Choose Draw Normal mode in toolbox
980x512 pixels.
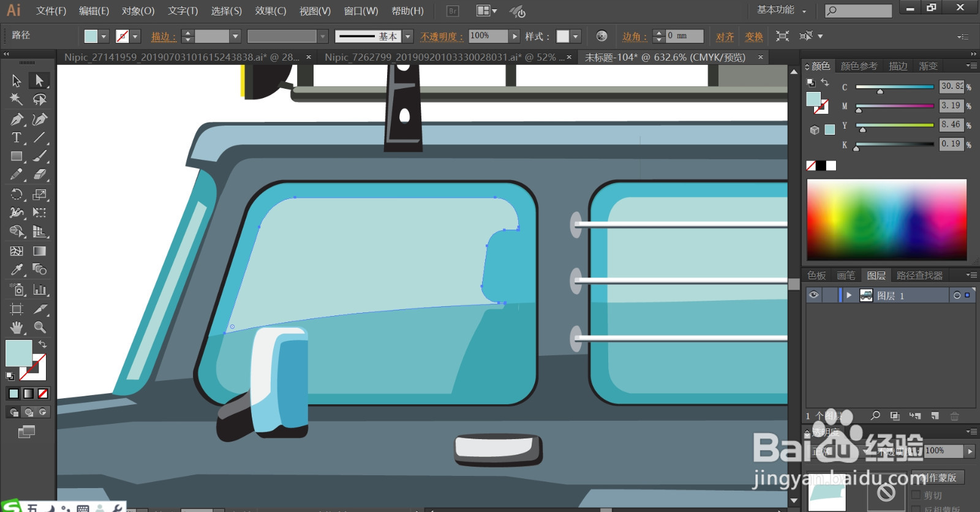13,412
